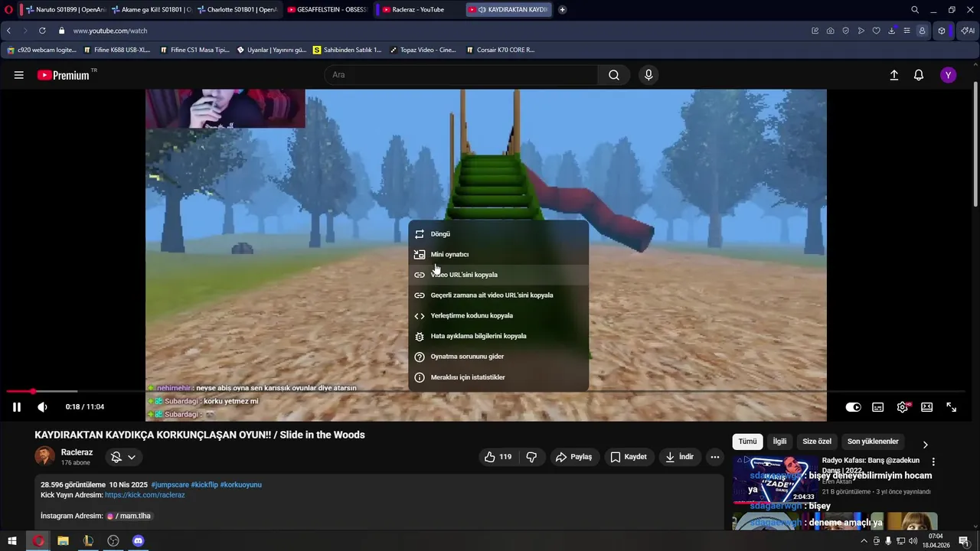Like the video with 119 likes

click(x=498, y=457)
